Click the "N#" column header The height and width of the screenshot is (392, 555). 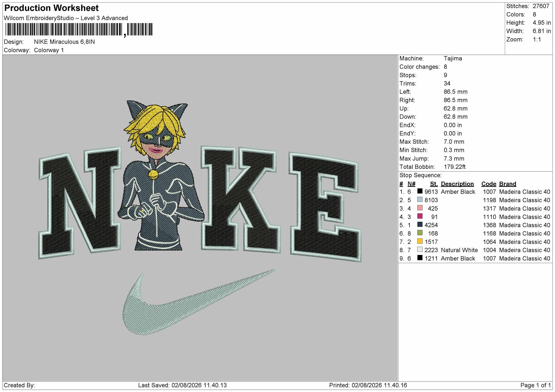(411, 184)
